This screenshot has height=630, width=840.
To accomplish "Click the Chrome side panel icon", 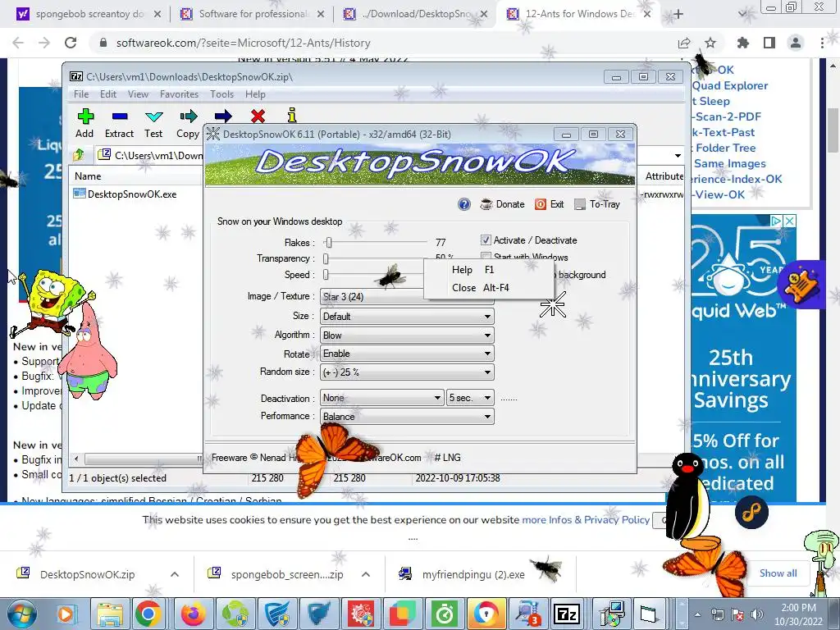I will tap(769, 43).
